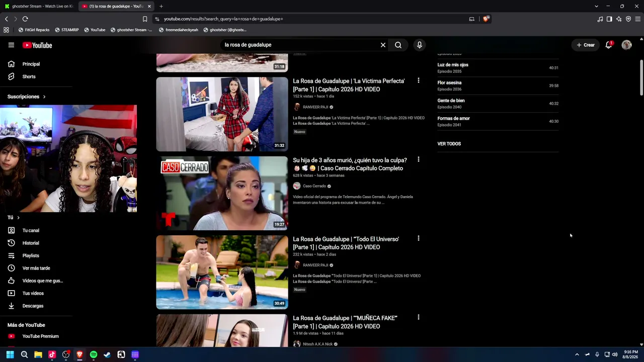
Task: Open the Brave Shields icon
Action: point(486,19)
